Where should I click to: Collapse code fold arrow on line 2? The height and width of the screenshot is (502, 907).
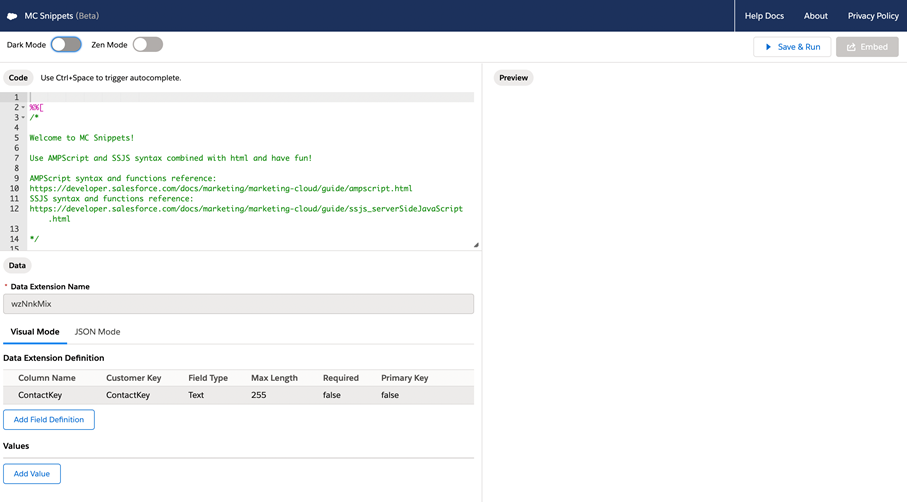[x=24, y=108]
